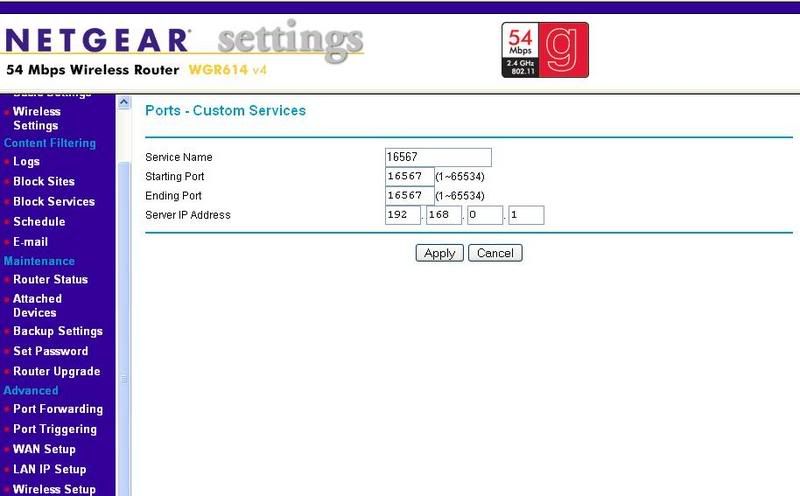Viewport: 800px width, 496px height.
Task: Go to Block Services
Action: pos(54,202)
